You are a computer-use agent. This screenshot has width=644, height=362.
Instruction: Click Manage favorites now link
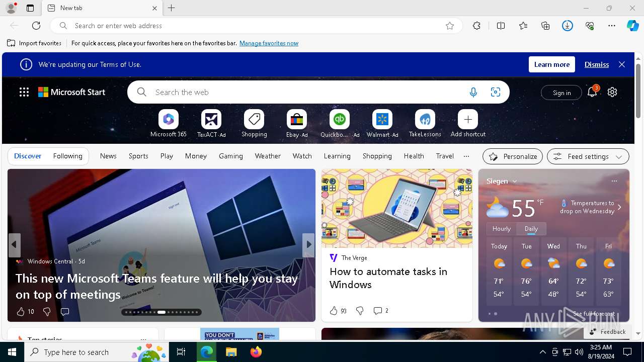269,43
